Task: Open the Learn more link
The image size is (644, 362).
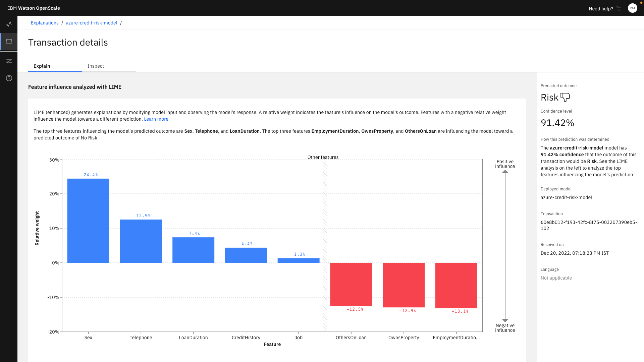Action: pyautogui.click(x=156, y=119)
